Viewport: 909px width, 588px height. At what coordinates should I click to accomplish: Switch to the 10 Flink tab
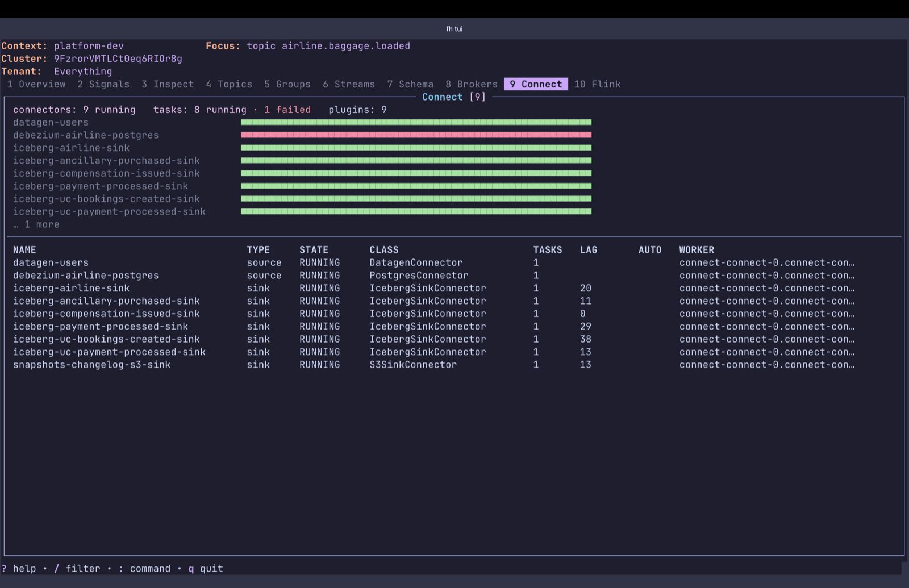(x=597, y=84)
